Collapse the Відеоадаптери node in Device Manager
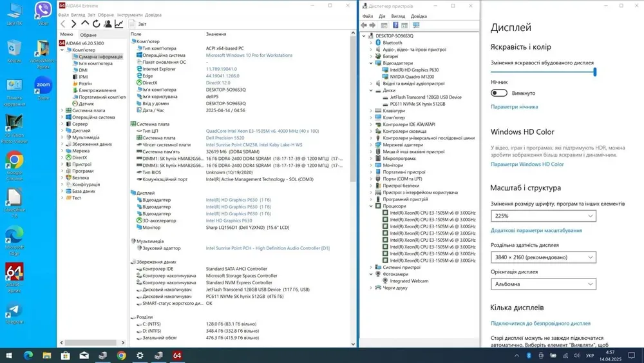 tap(370, 64)
